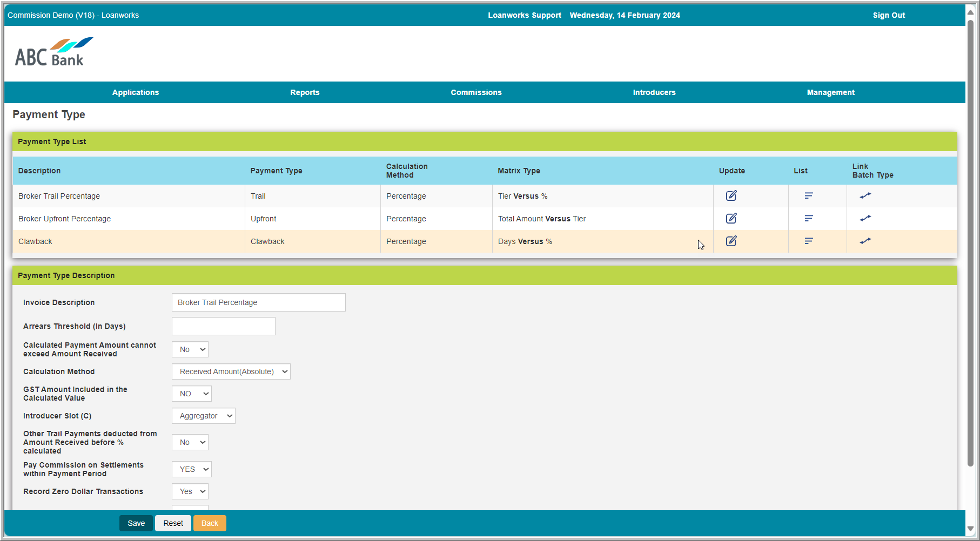Expand GST Amount Included dropdown

[x=191, y=394]
